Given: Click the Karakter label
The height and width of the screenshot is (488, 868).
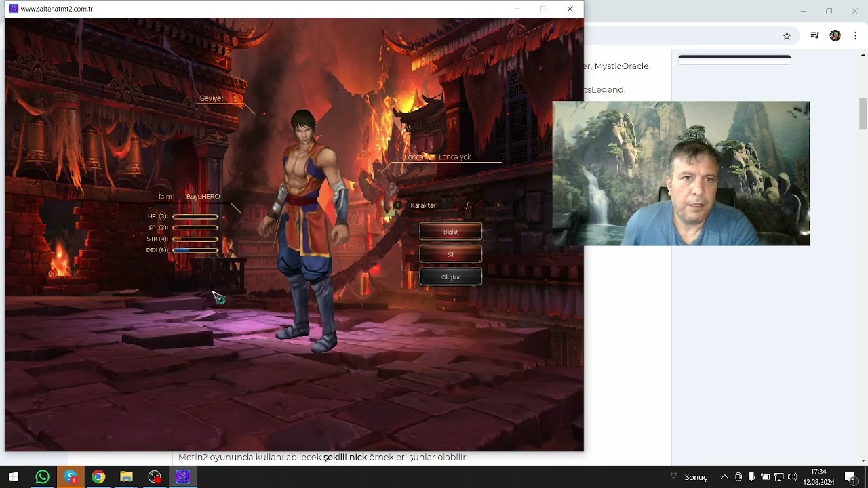Looking at the screenshot, I should pyautogui.click(x=423, y=205).
